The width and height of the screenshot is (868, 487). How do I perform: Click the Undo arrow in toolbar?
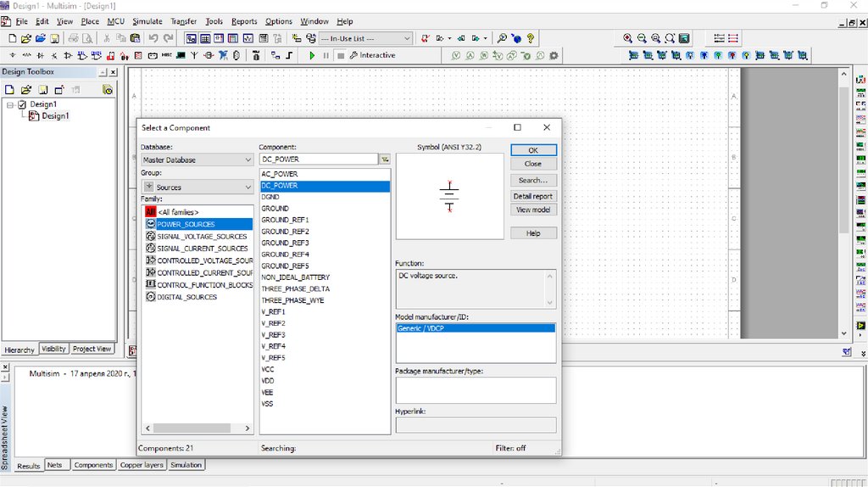(153, 38)
